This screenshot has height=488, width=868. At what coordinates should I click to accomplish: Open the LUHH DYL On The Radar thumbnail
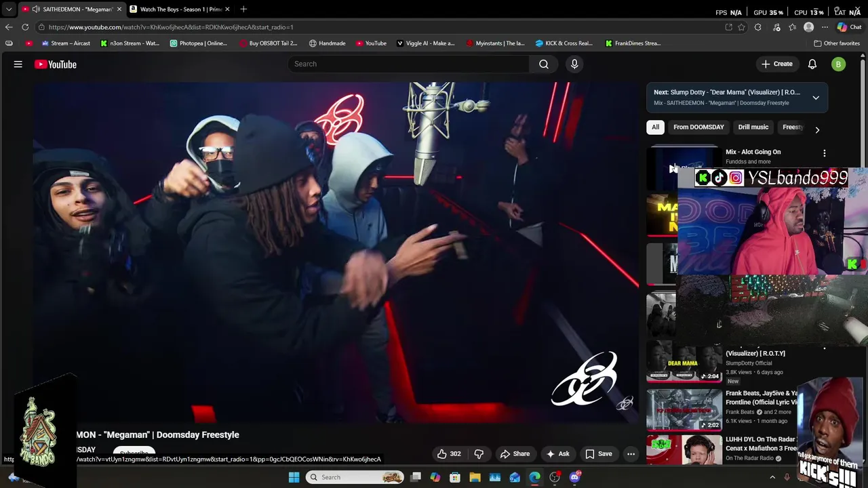[684, 449]
